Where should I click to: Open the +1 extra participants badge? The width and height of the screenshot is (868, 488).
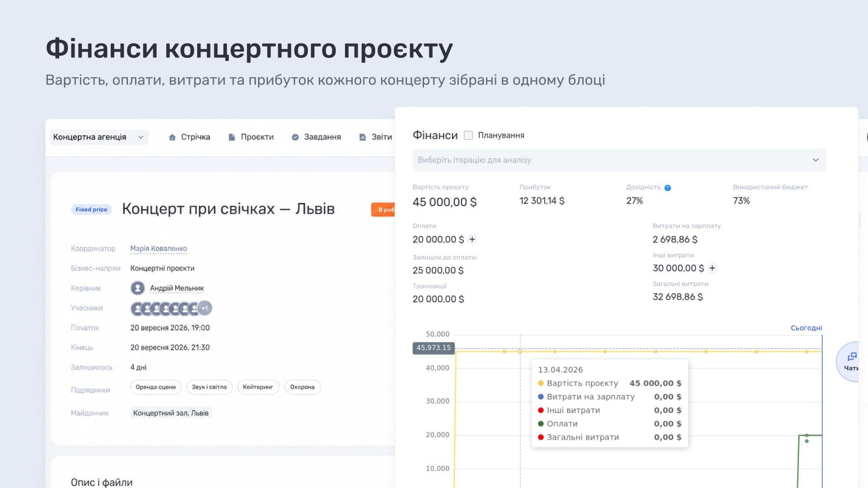[205, 308]
